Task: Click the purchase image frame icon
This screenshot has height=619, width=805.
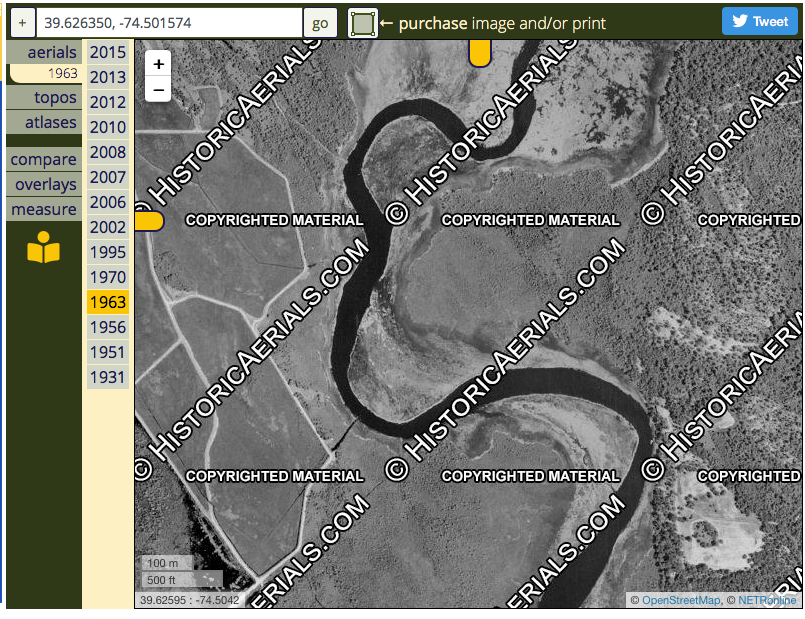Action: point(363,23)
